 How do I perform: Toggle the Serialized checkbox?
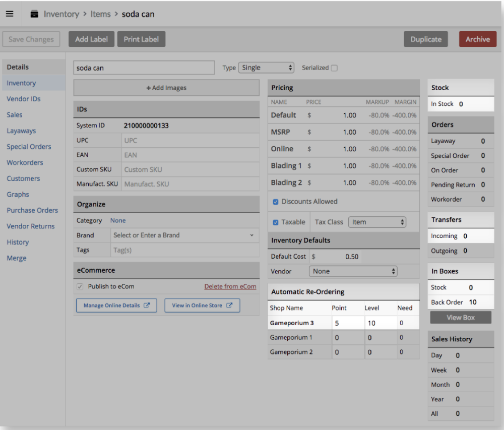[334, 68]
